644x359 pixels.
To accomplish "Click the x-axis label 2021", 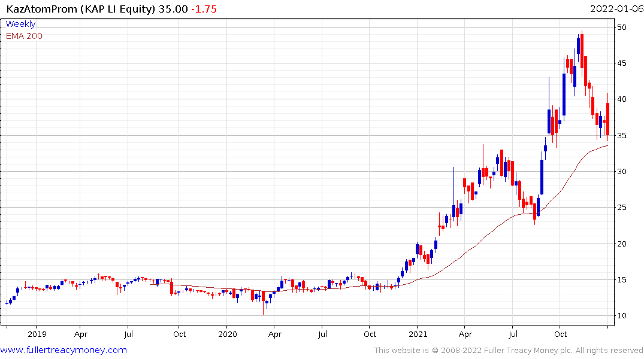I will pos(418,334).
